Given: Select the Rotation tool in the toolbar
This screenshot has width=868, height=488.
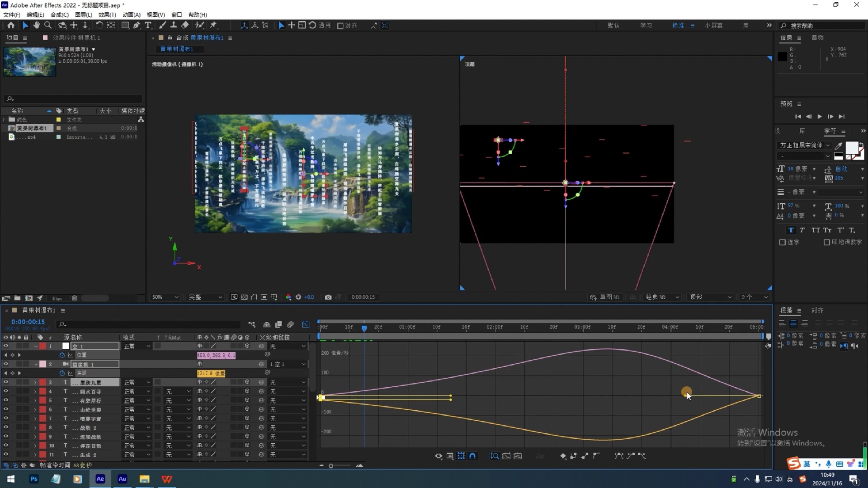Looking at the screenshot, I should (x=99, y=25).
